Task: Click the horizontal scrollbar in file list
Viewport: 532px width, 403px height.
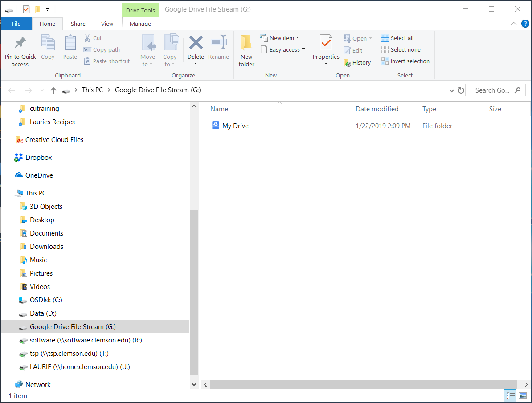Action: pos(363,384)
